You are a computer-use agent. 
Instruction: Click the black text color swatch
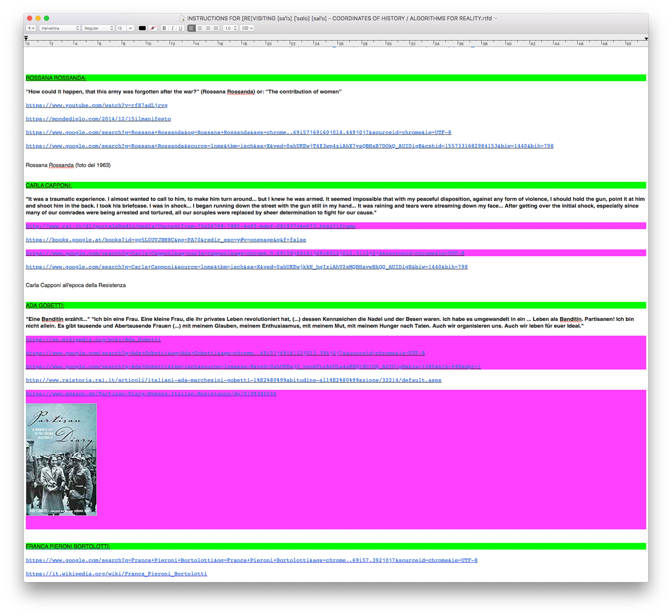pyautogui.click(x=142, y=28)
